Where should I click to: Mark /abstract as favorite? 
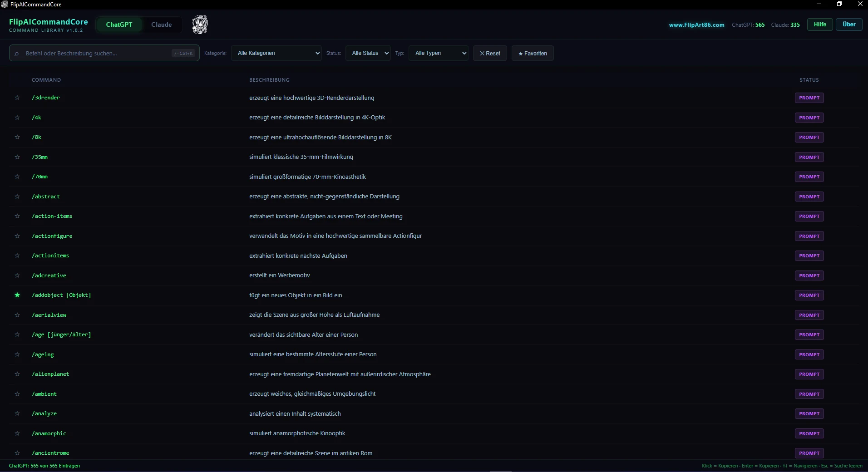tap(17, 197)
